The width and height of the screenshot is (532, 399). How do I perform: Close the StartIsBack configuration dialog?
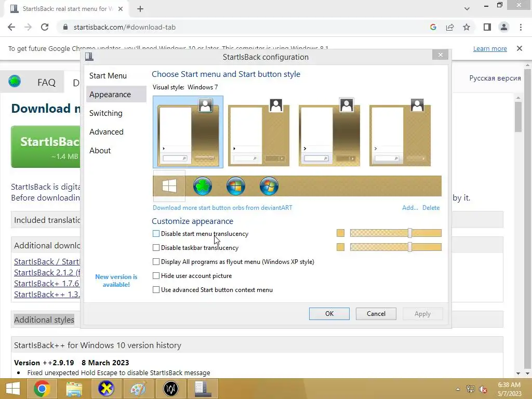441,55
